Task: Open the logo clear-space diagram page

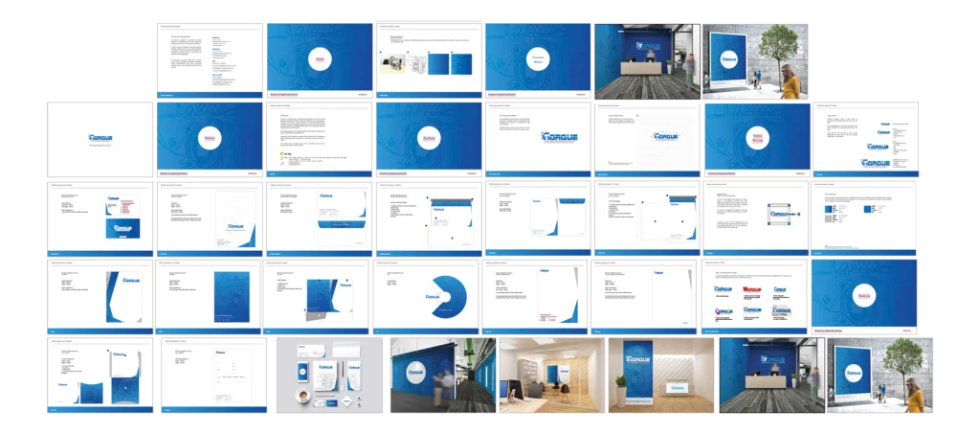Action: click(x=756, y=218)
